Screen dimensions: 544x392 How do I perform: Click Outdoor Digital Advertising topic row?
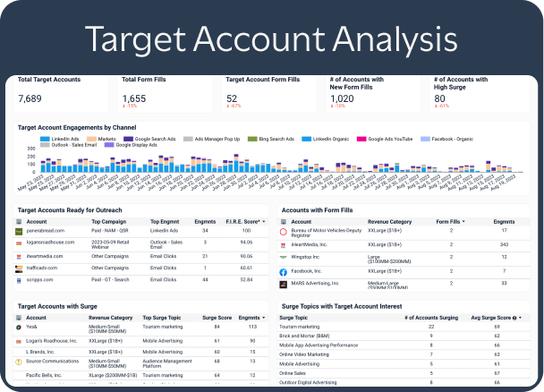pos(404,382)
